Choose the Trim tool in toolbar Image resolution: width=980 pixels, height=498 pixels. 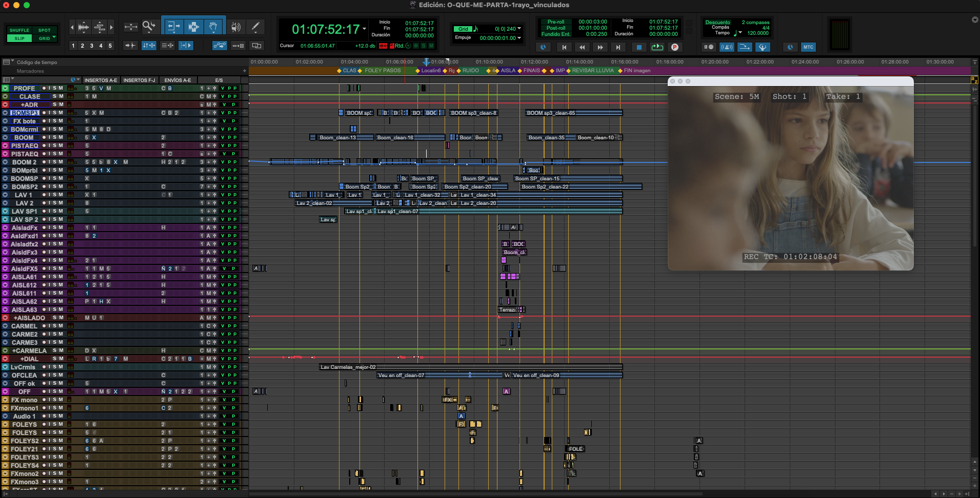click(173, 27)
